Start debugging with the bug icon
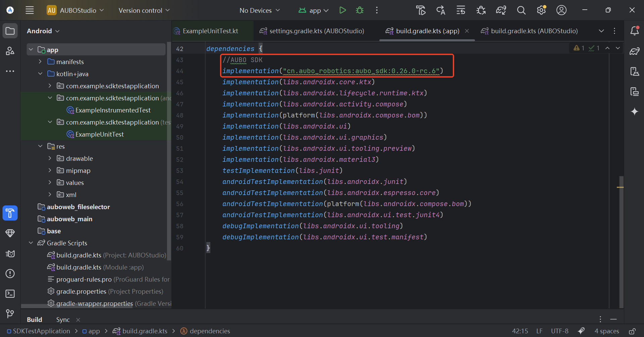644x337 pixels. click(360, 10)
